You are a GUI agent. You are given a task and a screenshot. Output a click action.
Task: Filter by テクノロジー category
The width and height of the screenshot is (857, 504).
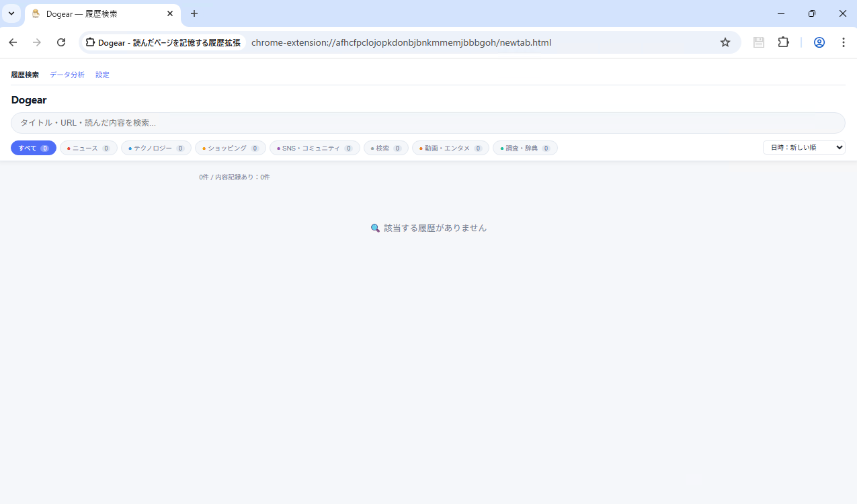pos(156,148)
